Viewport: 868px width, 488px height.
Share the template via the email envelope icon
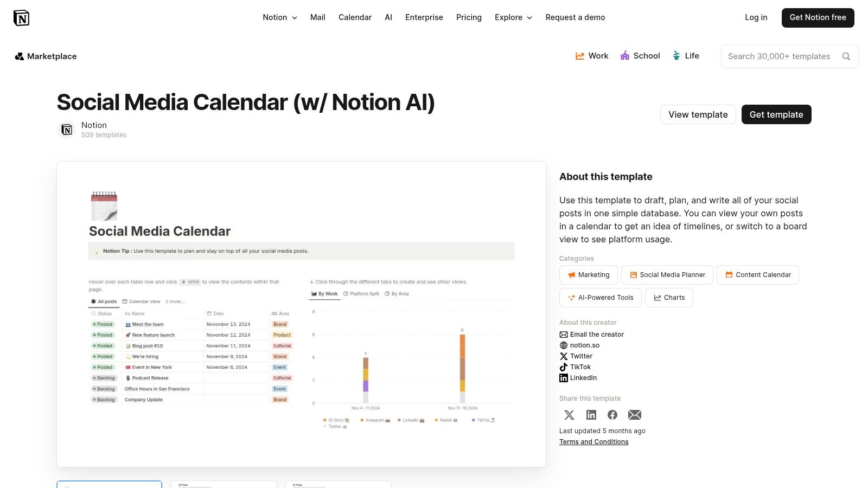coord(634,415)
